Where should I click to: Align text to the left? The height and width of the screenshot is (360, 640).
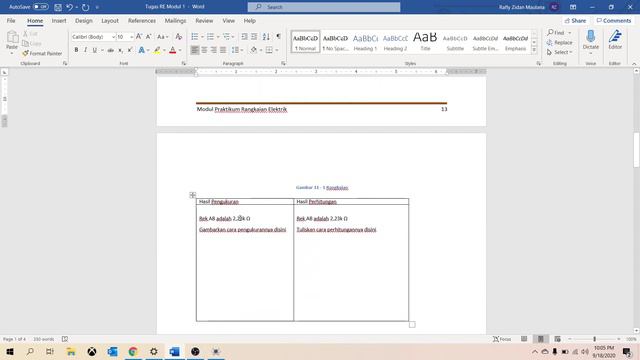[x=195, y=50]
